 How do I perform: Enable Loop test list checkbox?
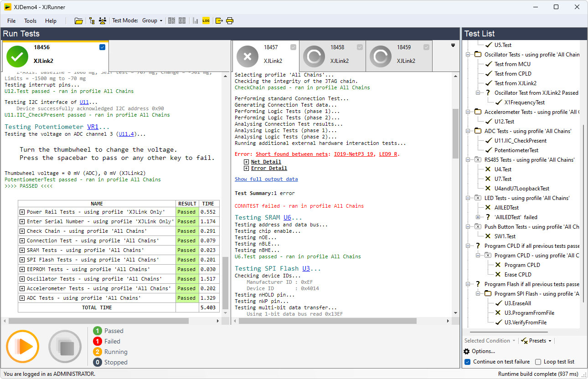(x=538, y=362)
